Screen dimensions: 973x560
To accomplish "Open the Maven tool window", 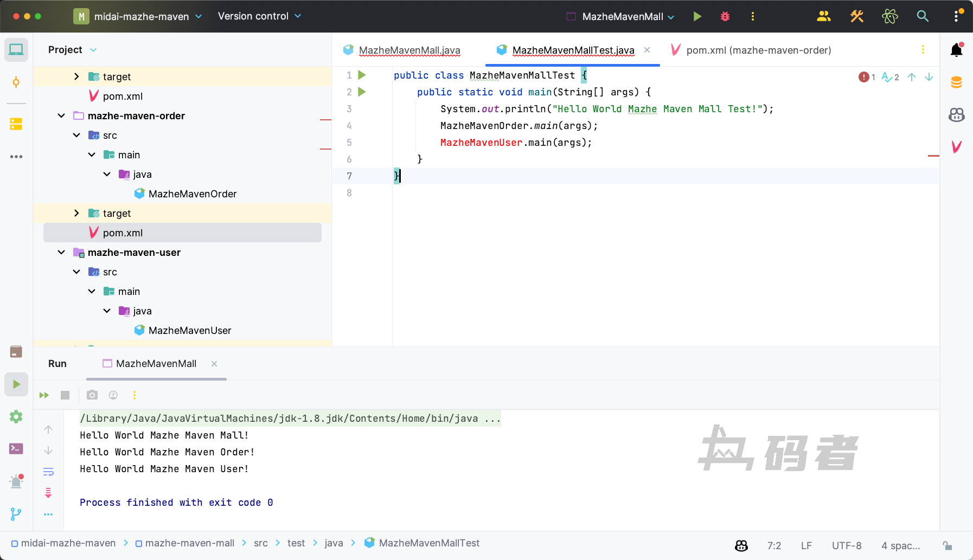I will (x=956, y=146).
